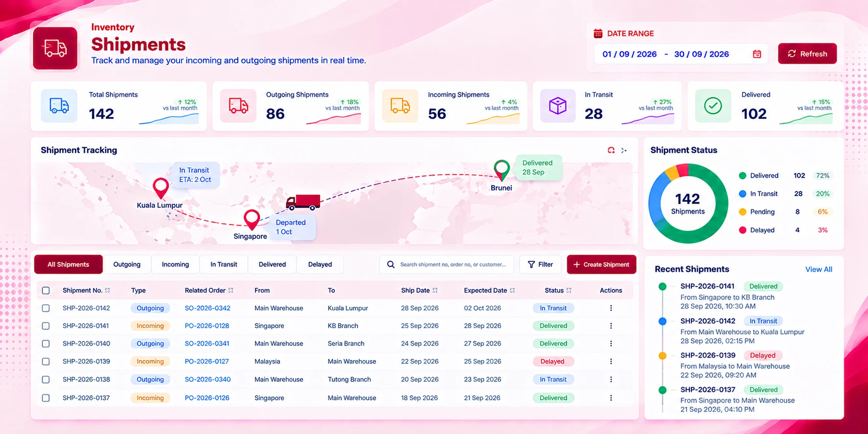The image size is (868, 434).
Task: Sort by Ship Date column arrows
Action: (x=435, y=291)
